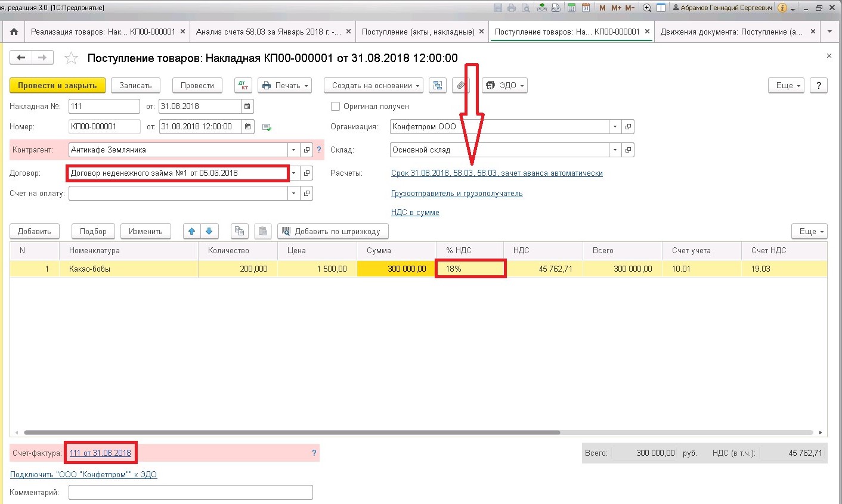Open Создать на основании dropdown
Viewport: 842px width, 504px height.
click(373, 85)
